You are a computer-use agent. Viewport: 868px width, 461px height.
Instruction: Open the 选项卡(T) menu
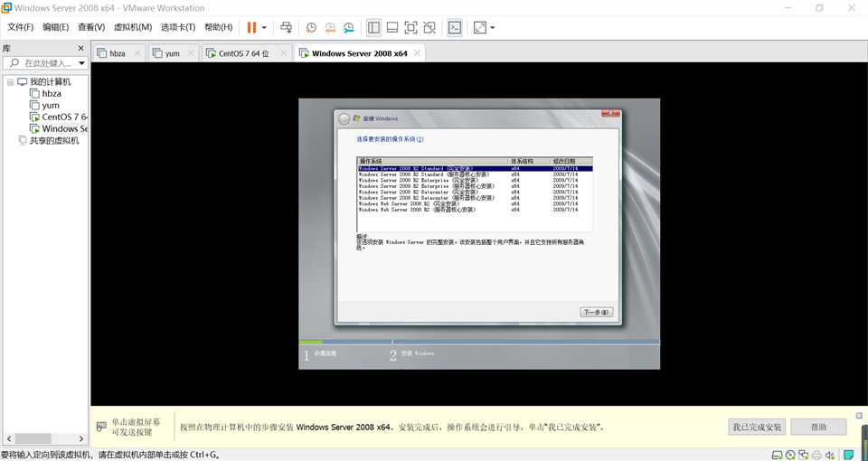tap(178, 27)
